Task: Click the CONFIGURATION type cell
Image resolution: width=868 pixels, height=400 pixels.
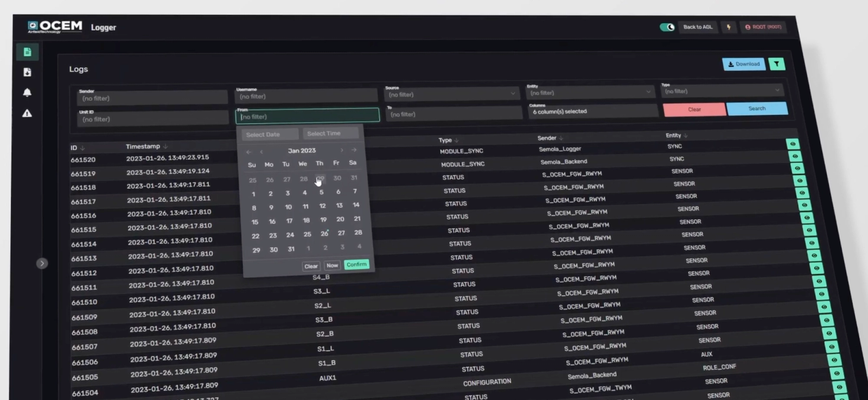Action: tap(487, 382)
